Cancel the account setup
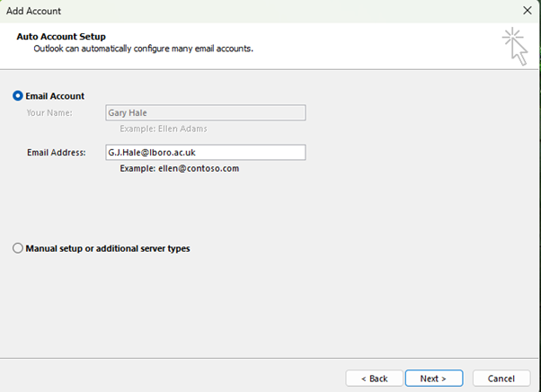The height and width of the screenshot is (392, 541). tap(501, 379)
